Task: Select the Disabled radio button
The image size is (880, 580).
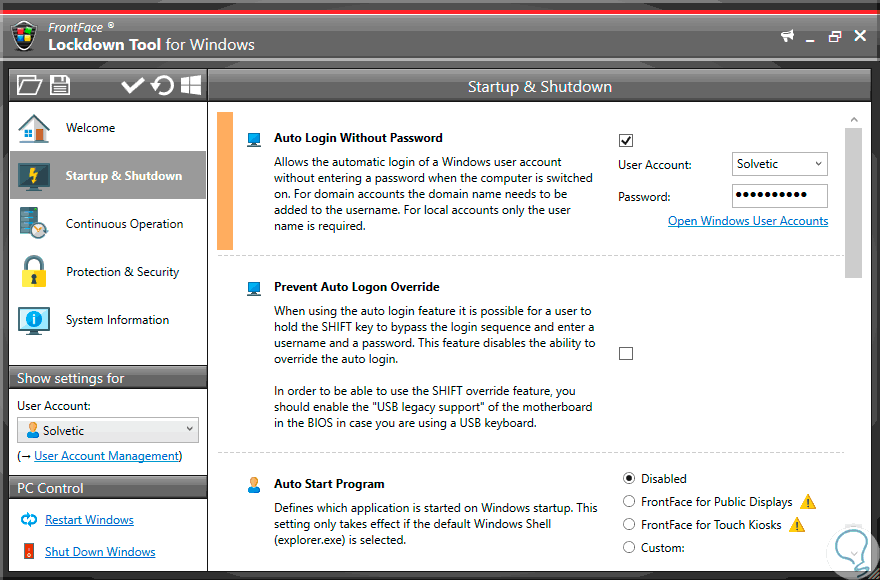Action: point(629,478)
